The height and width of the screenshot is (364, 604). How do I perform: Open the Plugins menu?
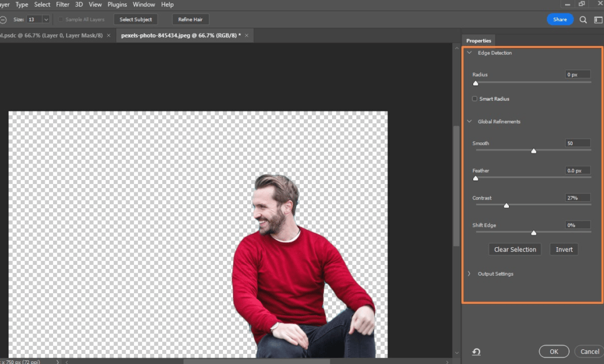click(117, 5)
